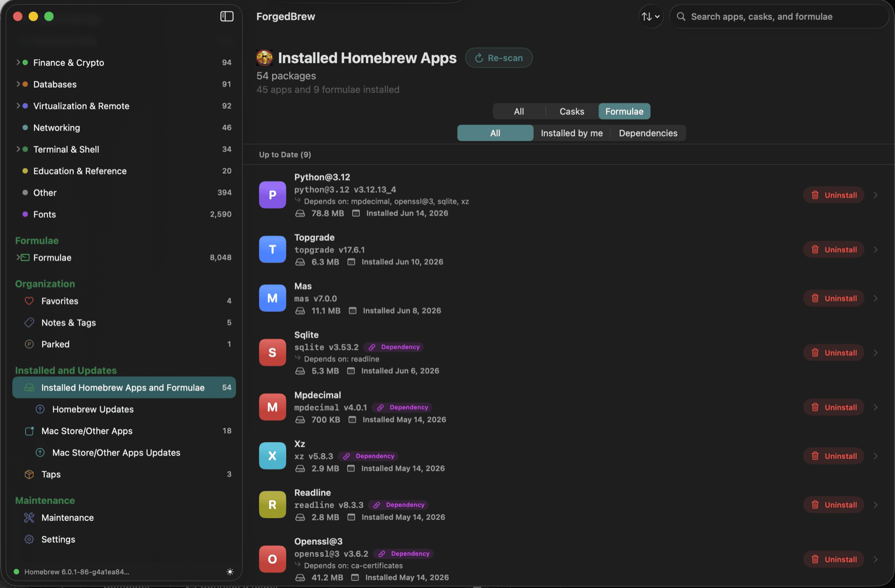The image size is (895, 588).
Task: Open Sqlite details chevron
Action: pos(875,353)
